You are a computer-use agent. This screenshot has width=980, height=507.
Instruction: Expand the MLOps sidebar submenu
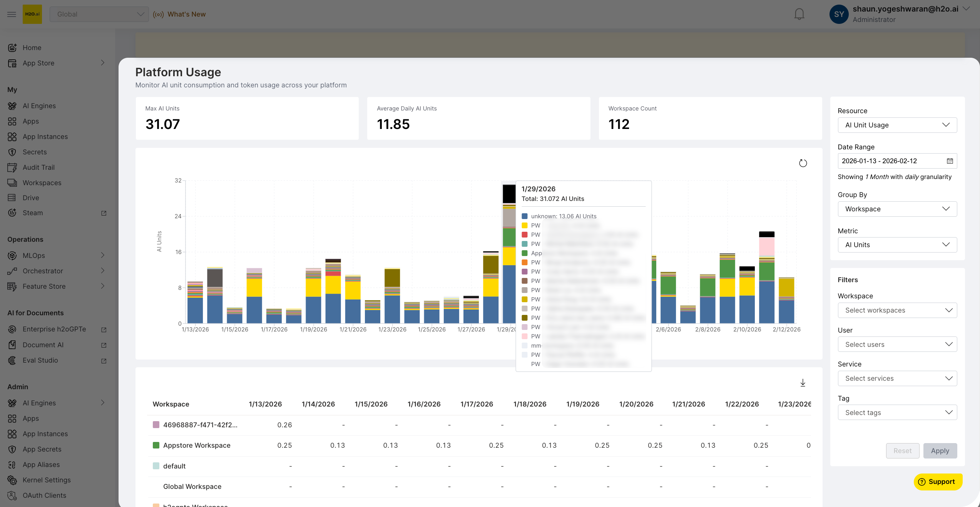[102, 256]
